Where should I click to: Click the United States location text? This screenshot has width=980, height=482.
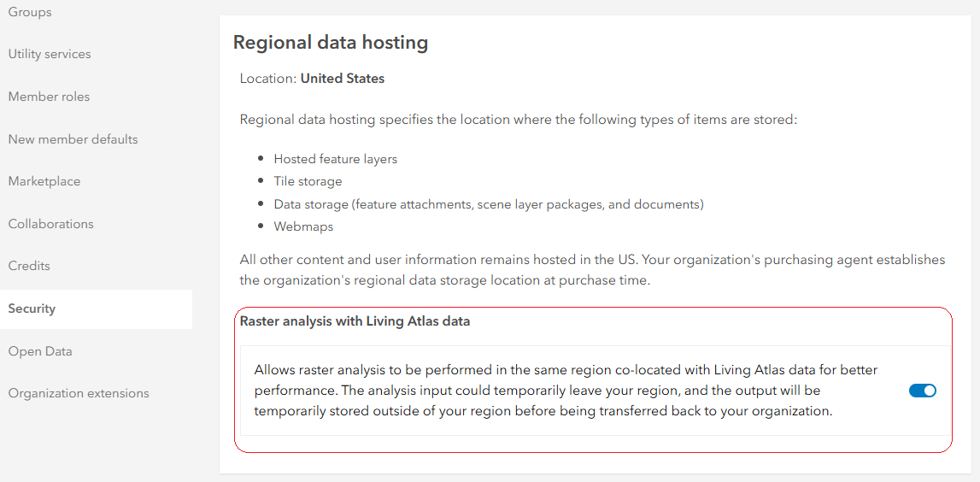tap(343, 79)
